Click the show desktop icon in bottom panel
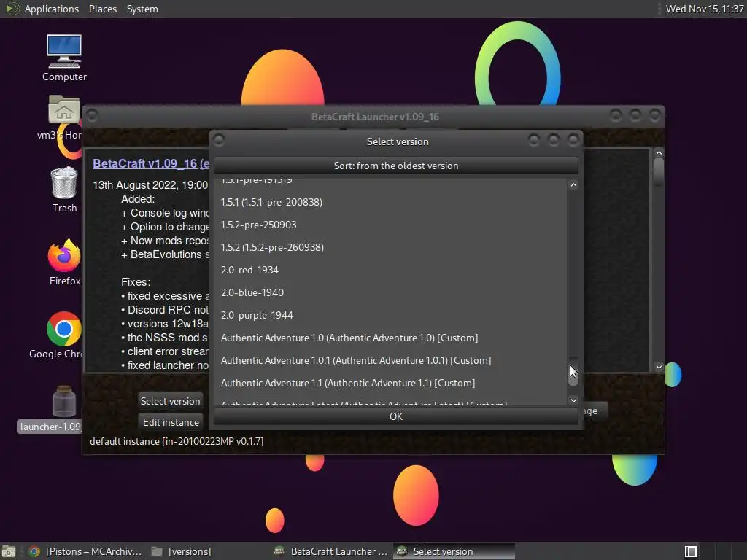747x560 pixels. coord(9,551)
